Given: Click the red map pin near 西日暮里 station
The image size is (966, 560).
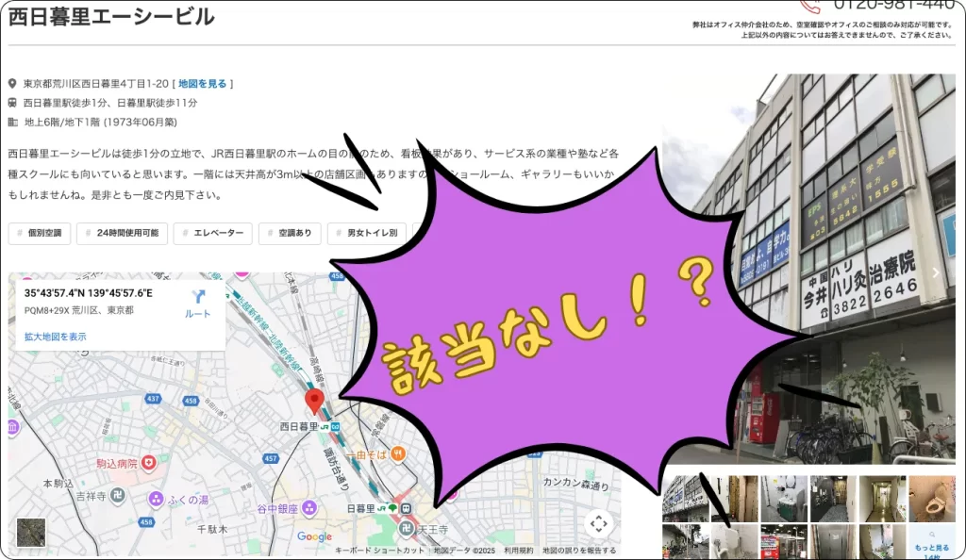Looking at the screenshot, I should pos(314,398).
